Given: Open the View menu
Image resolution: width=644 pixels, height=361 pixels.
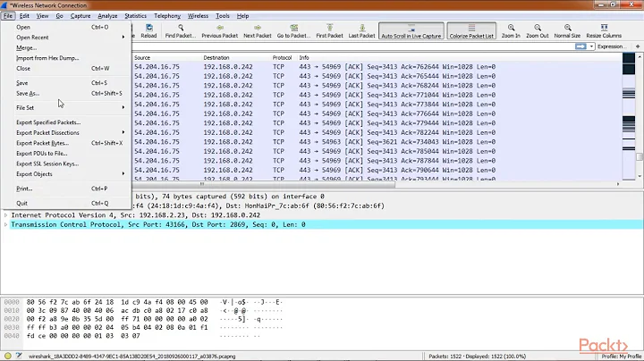Looking at the screenshot, I should tap(42, 15).
